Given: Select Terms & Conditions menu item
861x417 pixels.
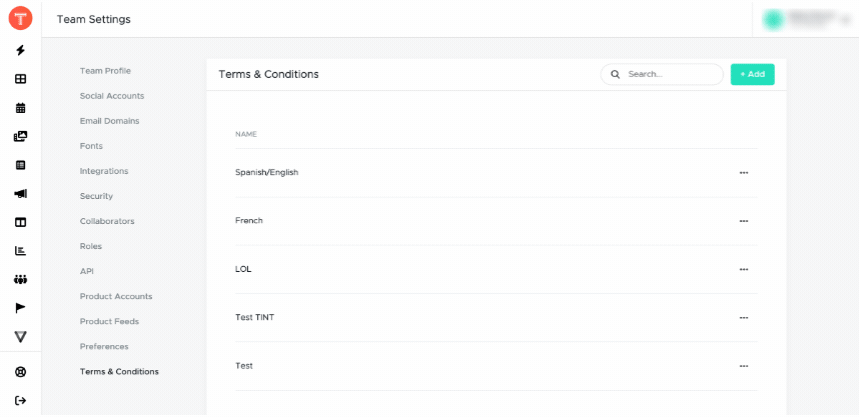Looking at the screenshot, I should click(119, 371).
